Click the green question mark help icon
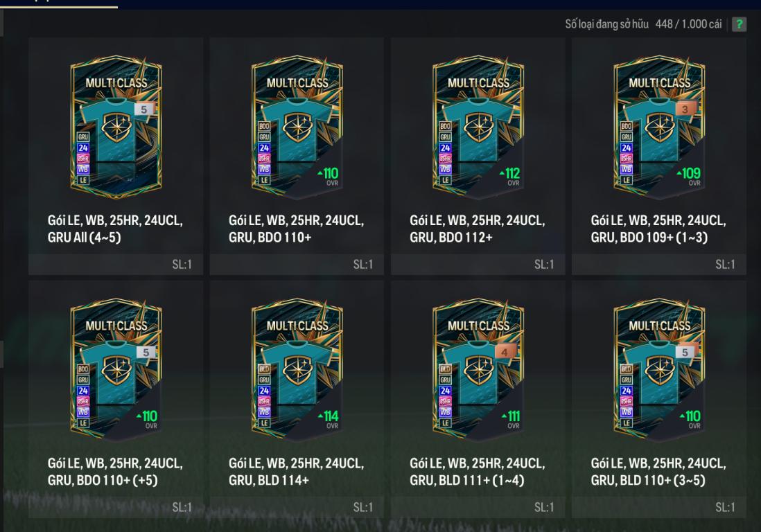761x532 pixels. [x=739, y=24]
